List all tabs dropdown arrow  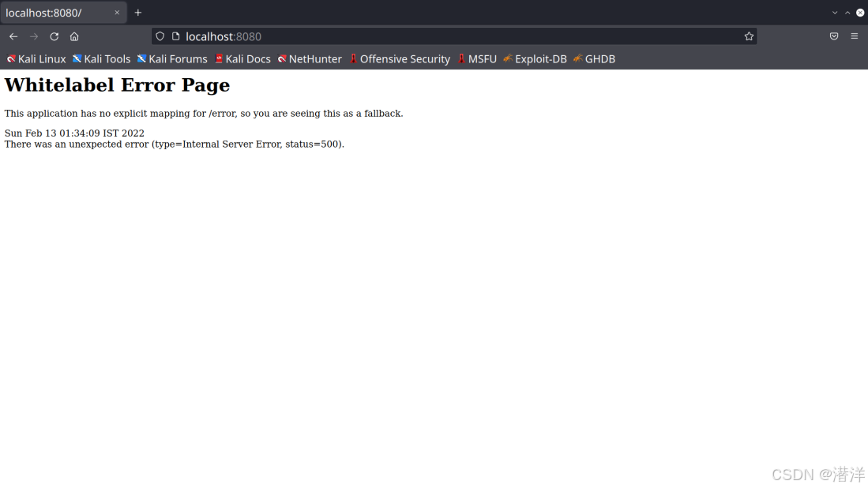[x=835, y=13]
